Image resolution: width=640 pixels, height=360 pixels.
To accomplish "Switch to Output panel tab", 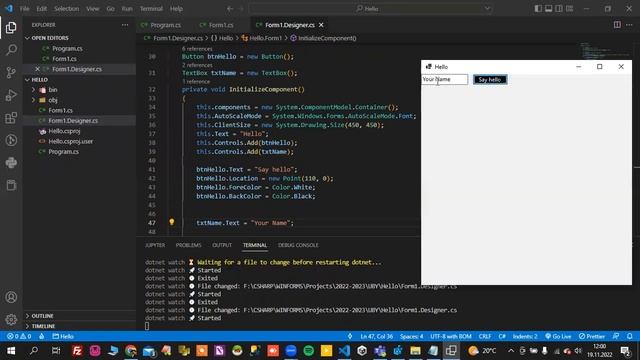I will [222, 245].
